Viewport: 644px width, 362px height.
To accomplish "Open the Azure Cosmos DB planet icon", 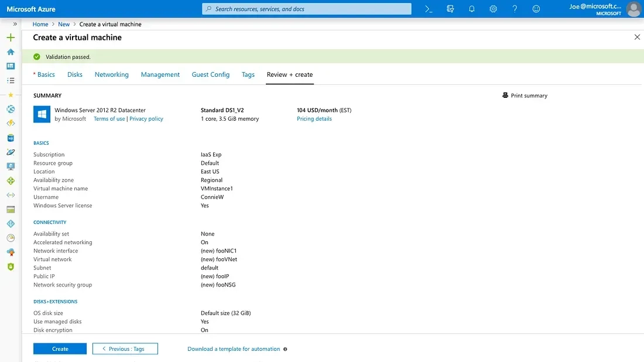I will point(11,152).
